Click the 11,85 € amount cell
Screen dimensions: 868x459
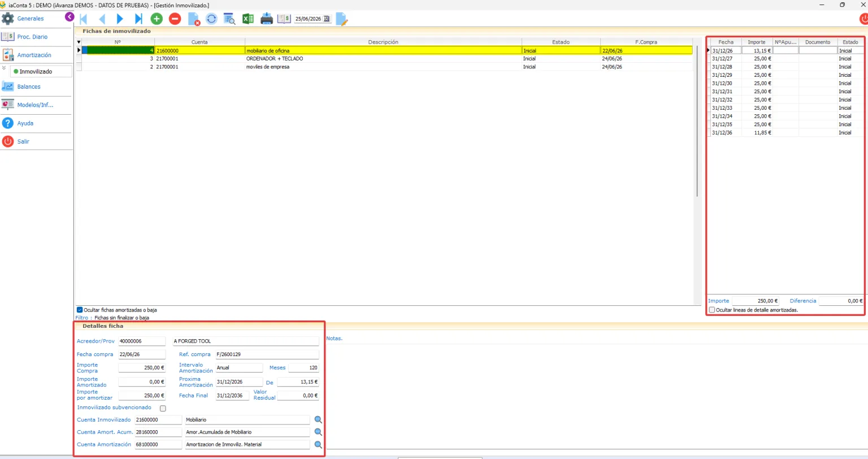(x=757, y=133)
